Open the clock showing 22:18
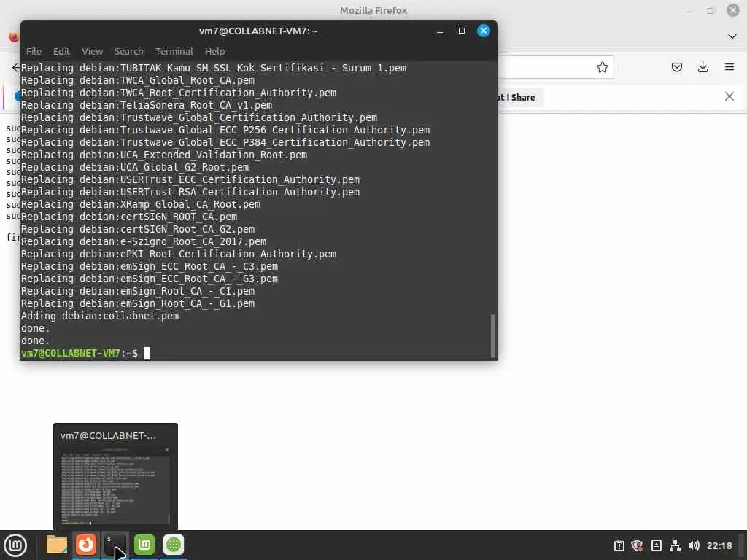The height and width of the screenshot is (560, 747). tap(719, 545)
